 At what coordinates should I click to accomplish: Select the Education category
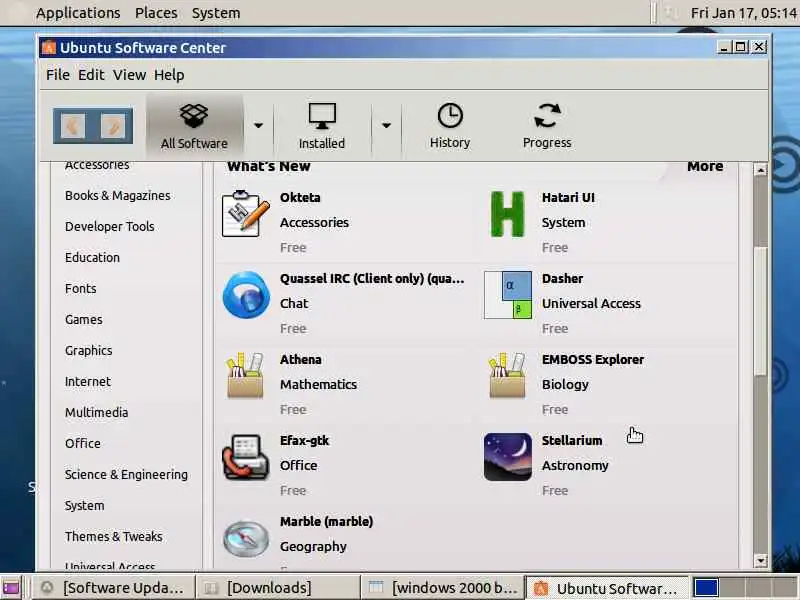[x=92, y=258]
